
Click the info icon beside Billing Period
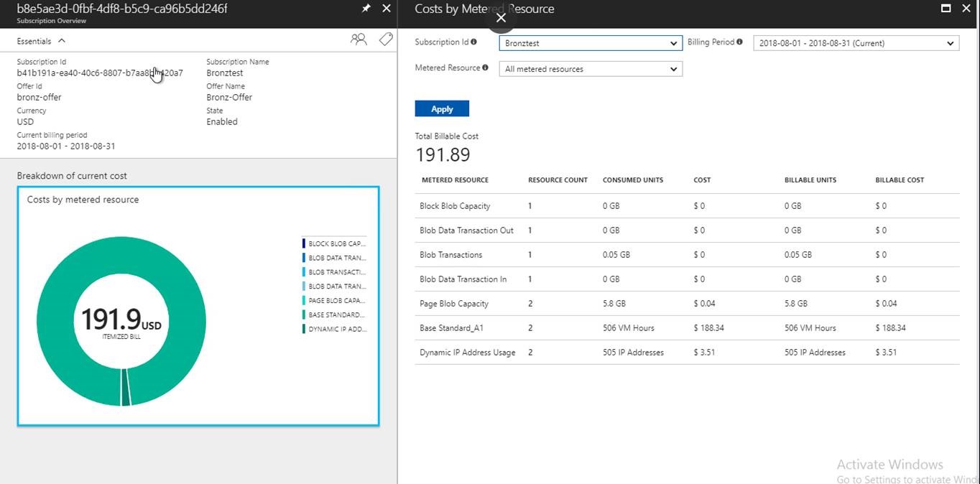(x=739, y=42)
